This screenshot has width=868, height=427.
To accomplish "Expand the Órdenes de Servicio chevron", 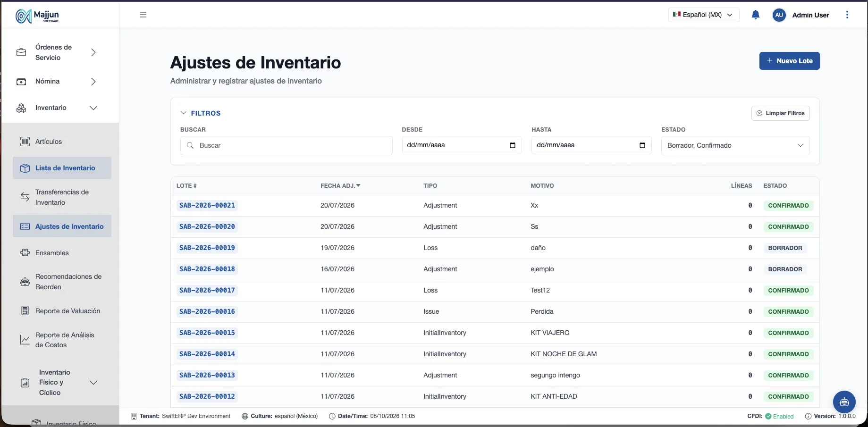I will (93, 52).
